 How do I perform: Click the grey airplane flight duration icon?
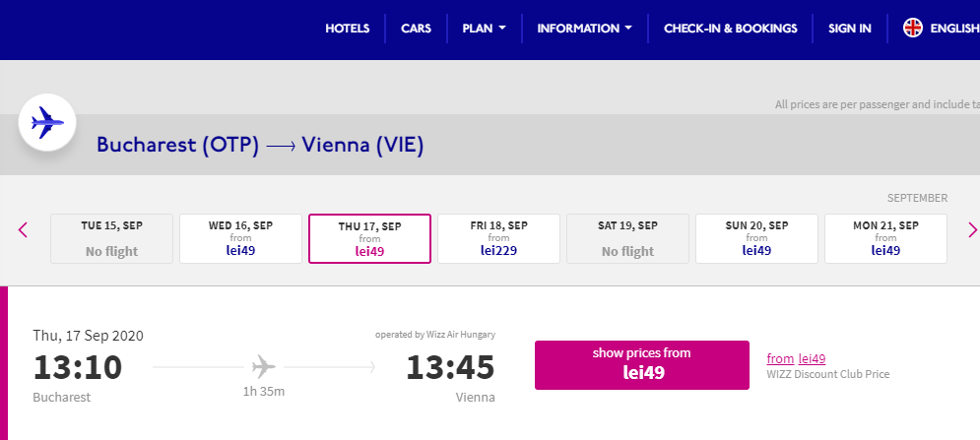pos(264,367)
